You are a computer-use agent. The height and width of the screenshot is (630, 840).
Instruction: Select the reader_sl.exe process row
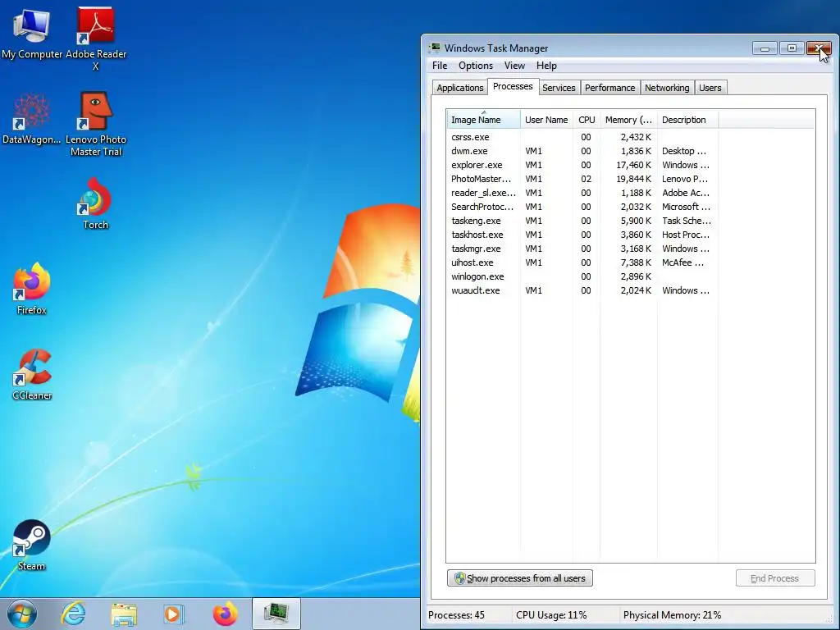582,193
